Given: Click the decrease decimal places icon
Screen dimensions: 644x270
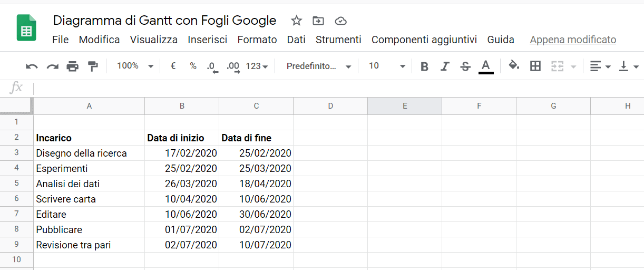Looking at the screenshot, I should (212, 66).
